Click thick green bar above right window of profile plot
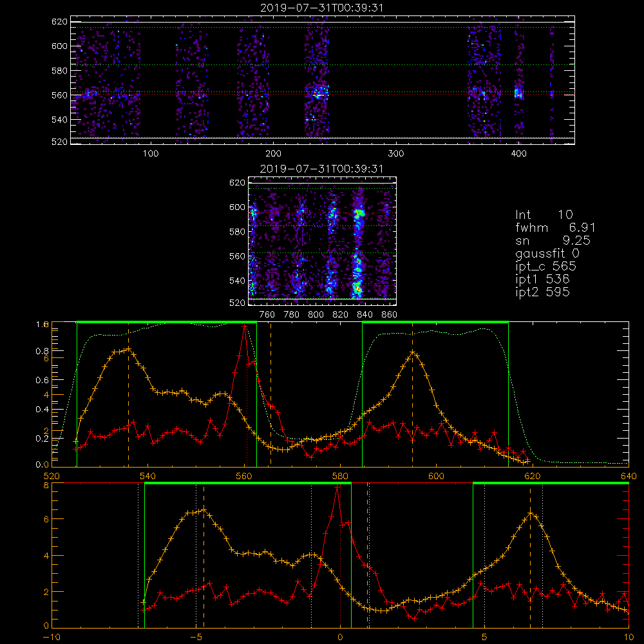 pos(435,322)
